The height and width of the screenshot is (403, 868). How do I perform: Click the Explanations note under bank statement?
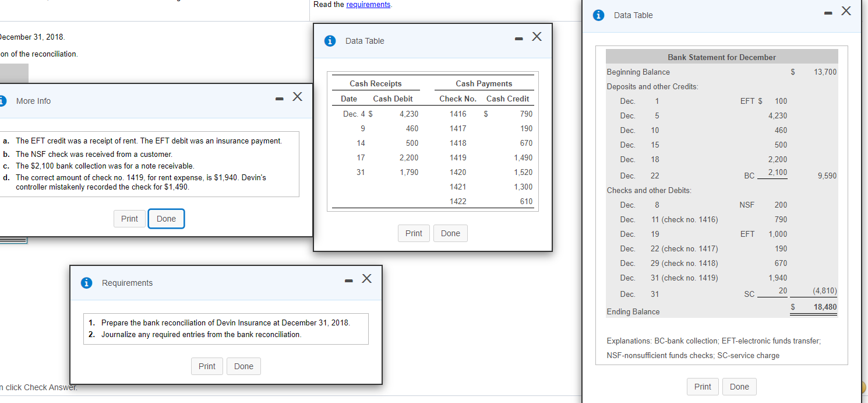click(x=714, y=348)
